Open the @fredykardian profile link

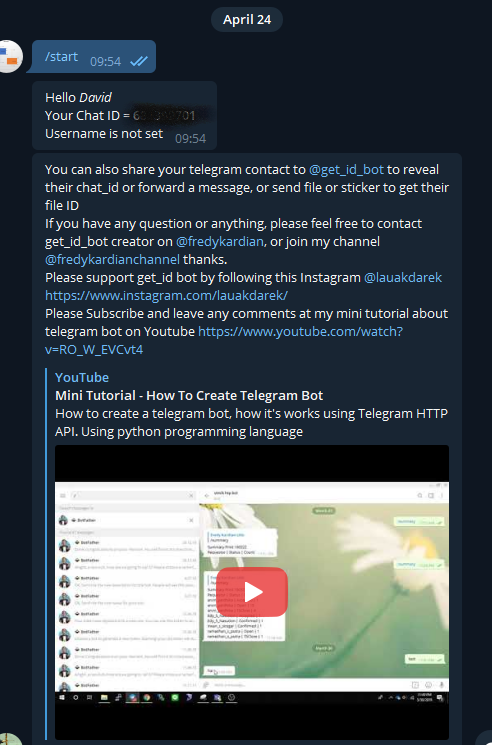pos(219,242)
